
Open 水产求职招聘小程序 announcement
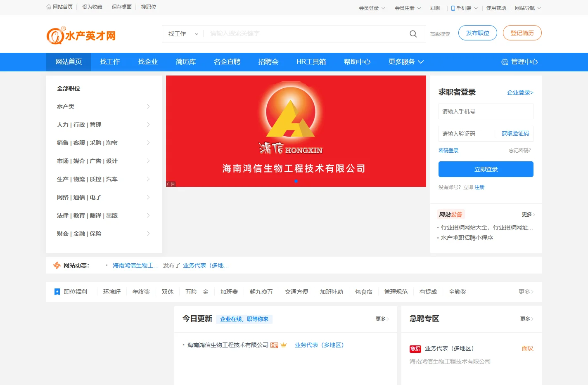click(x=467, y=238)
